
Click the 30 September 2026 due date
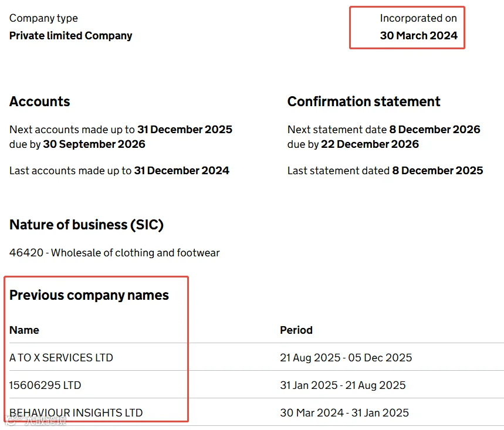pyautogui.click(x=94, y=144)
